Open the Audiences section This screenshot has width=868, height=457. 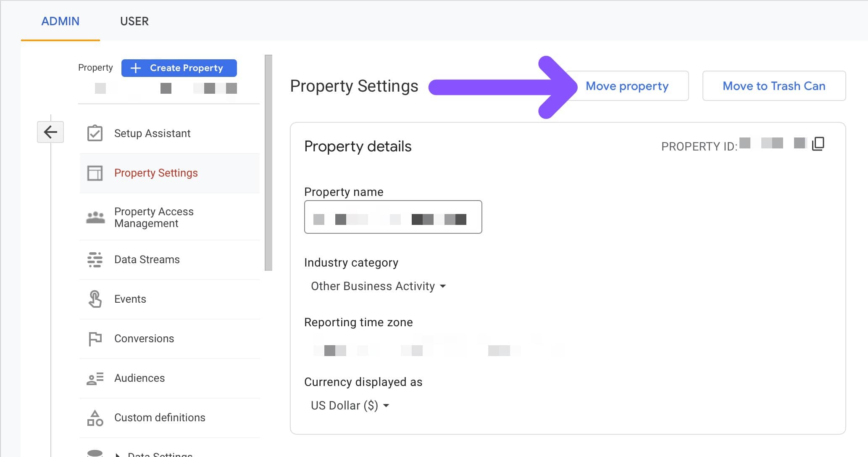click(x=139, y=378)
